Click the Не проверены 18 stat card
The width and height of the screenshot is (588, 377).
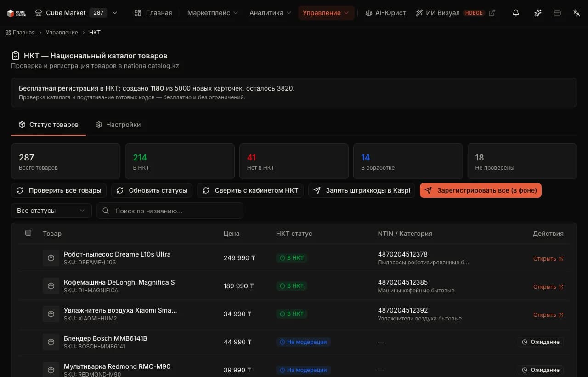tap(522, 161)
